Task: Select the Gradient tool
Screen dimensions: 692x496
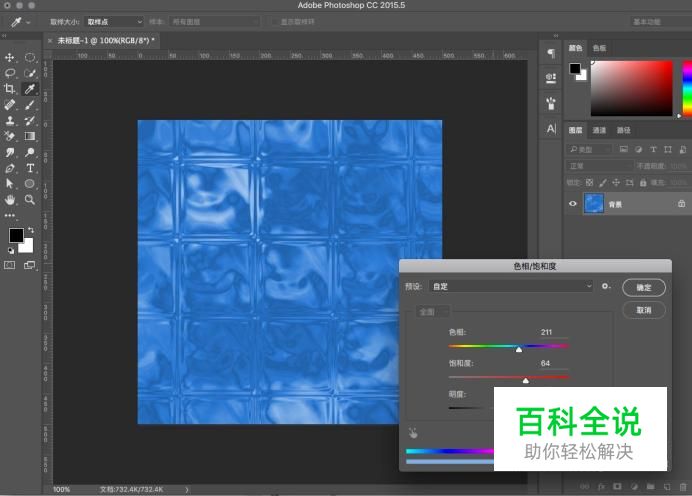Action: (x=30, y=136)
